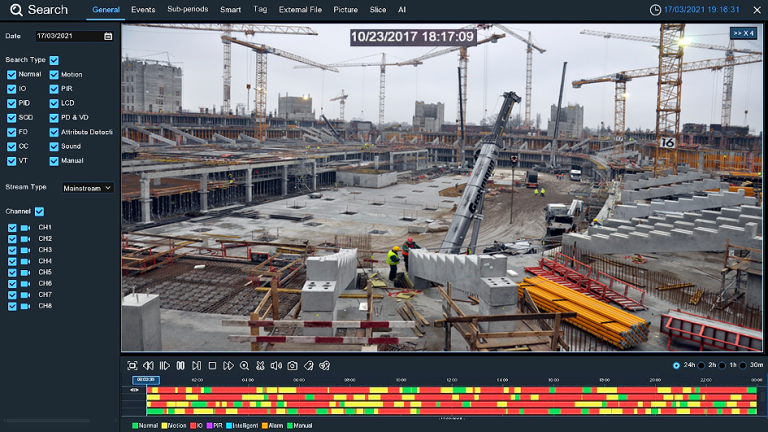Image resolution: width=768 pixels, height=432 pixels.
Task: Click the rewind playback icon
Action: 148,366
